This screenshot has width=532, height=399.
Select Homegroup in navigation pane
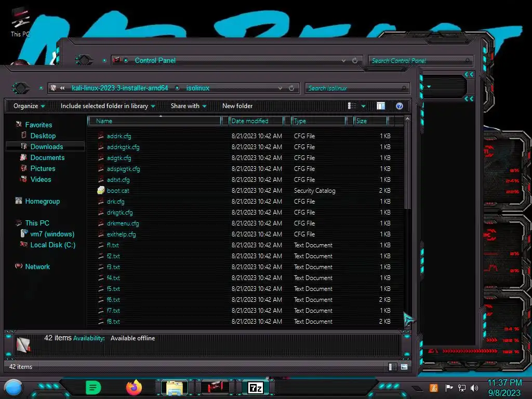pos(42,201)
